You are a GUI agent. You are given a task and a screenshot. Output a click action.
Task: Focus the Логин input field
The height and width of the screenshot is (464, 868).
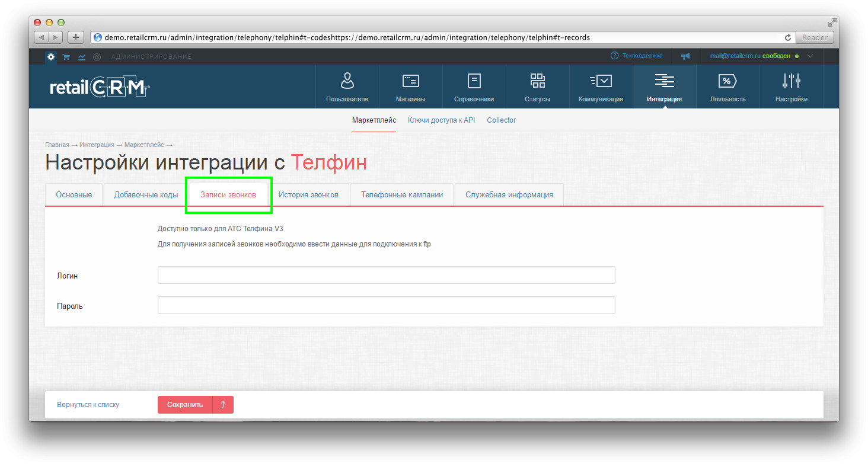pos(387,275)
